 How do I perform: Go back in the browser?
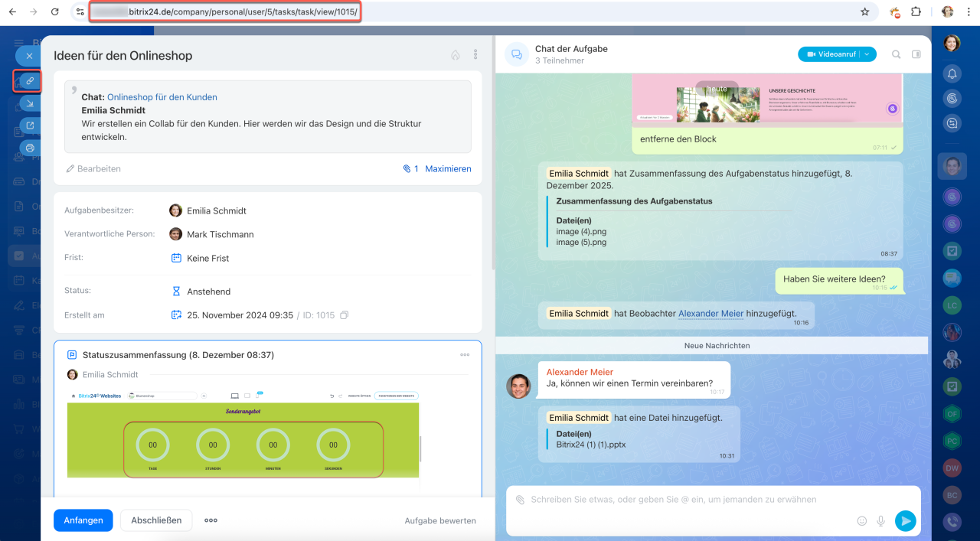click(12, 11)
